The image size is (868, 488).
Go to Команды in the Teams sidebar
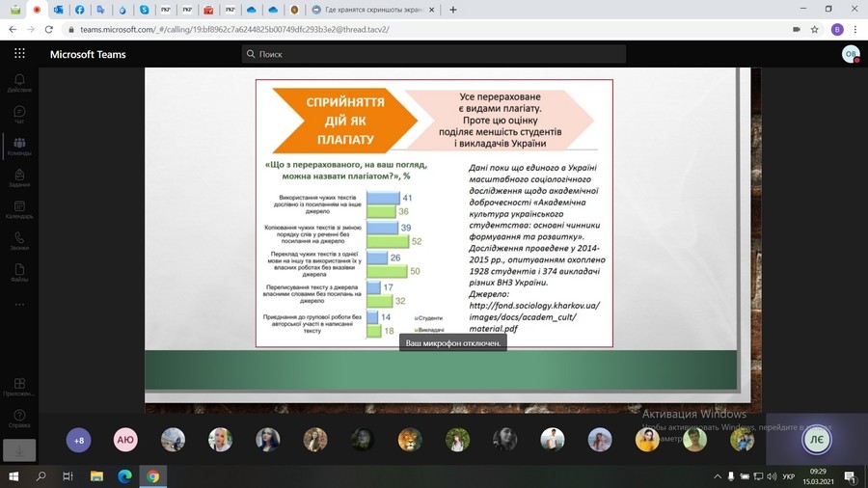click(x=19, y=146)
